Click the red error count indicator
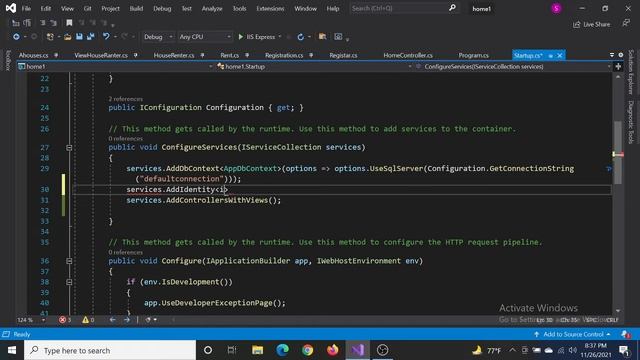The width and height of the screenshot is (640, 360). 65,320
